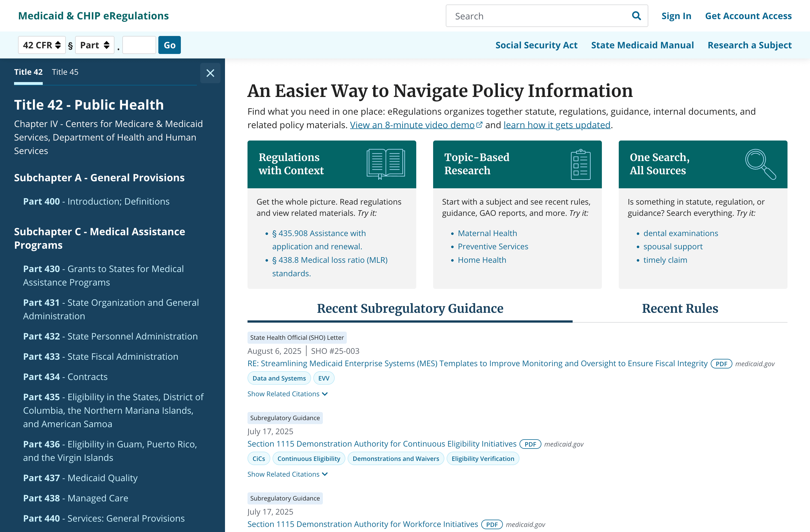Open View an 8-minute video demo link

click(x=412, y=125)
